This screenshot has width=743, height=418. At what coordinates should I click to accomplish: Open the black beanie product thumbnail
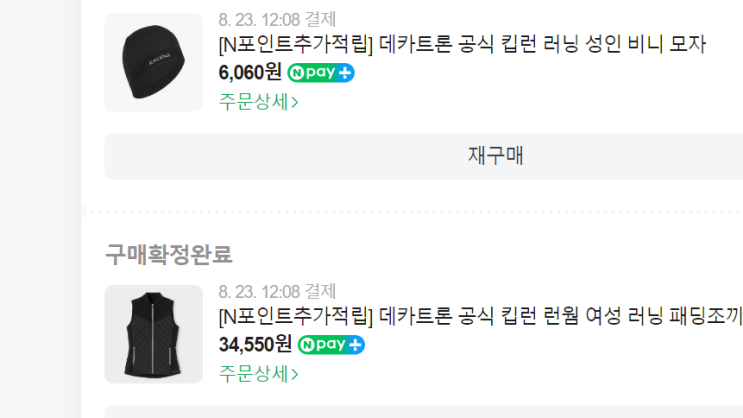[154, 62]
